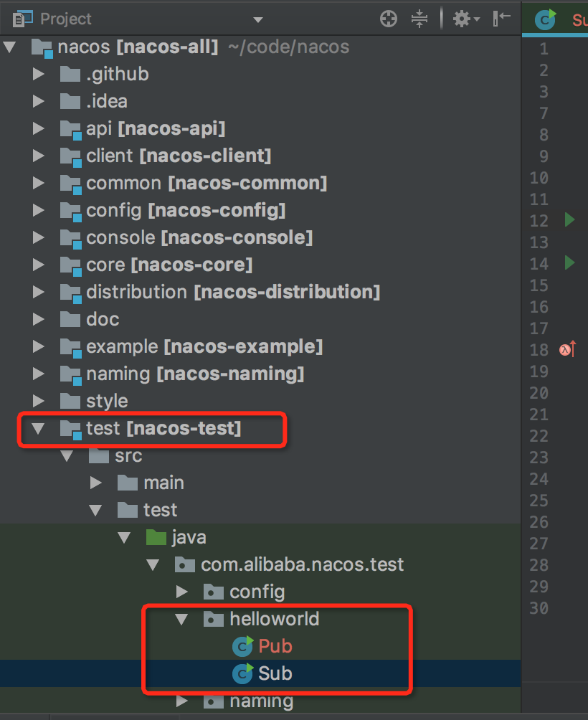Image resolution: width=588 pixels, height=720 pixels.
Task: Click the run gutter arrow on line 12
Action: [569, 219]
